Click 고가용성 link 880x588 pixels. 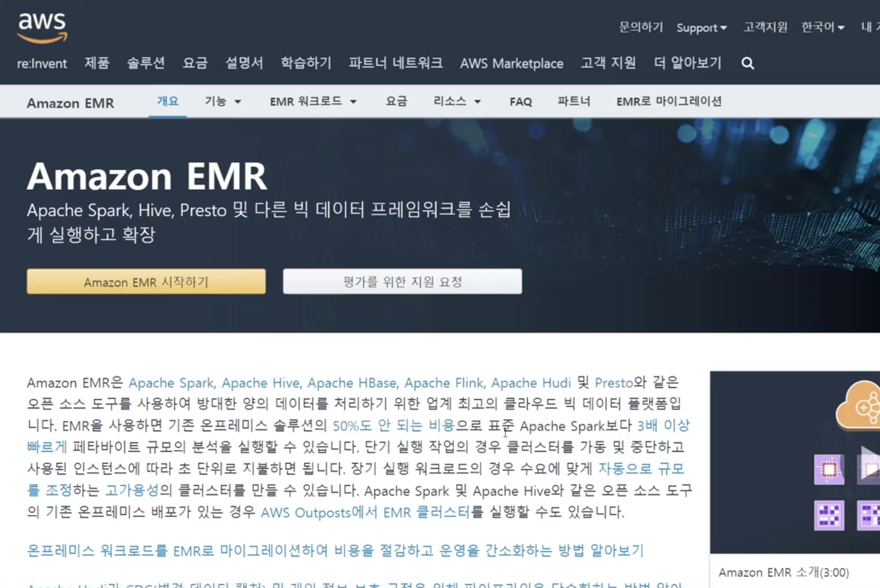[132, 490]
